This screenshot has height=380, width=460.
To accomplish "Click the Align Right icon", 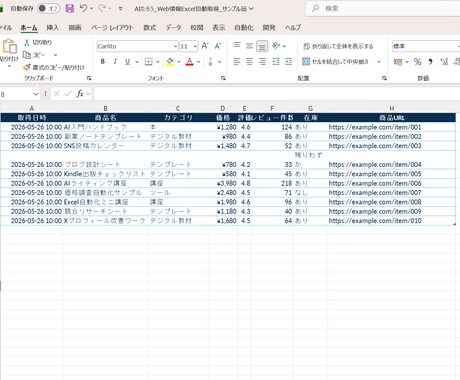I will (x=262, y=62).
